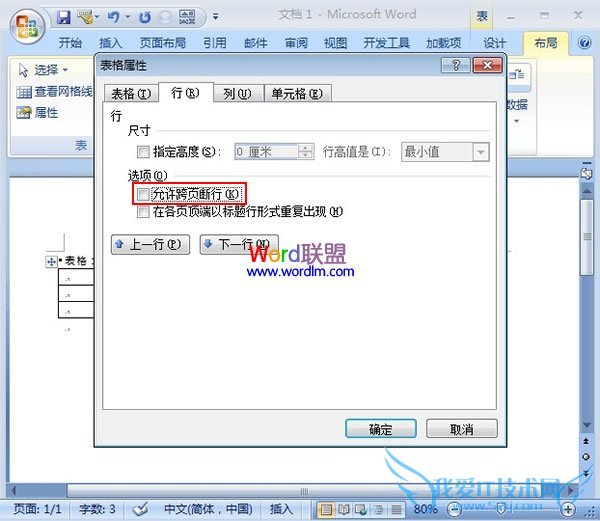The width and height of the screenshot is (600, 521).
Task: Click the redo arrow icon
Action: pos(145,17)
